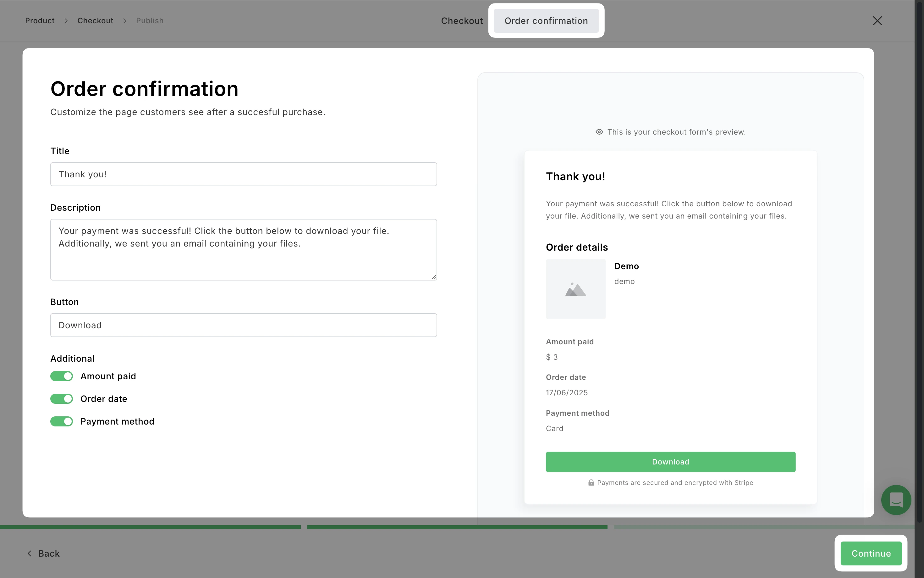924x578 pixels.
Task: Click the product image placeholder in preview
Action: 576,289
